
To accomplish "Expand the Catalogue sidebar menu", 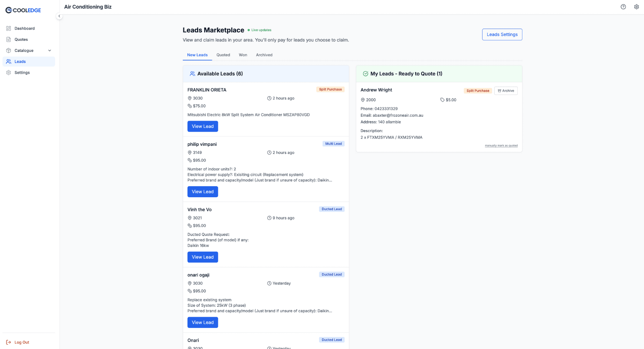I will 49,50.
